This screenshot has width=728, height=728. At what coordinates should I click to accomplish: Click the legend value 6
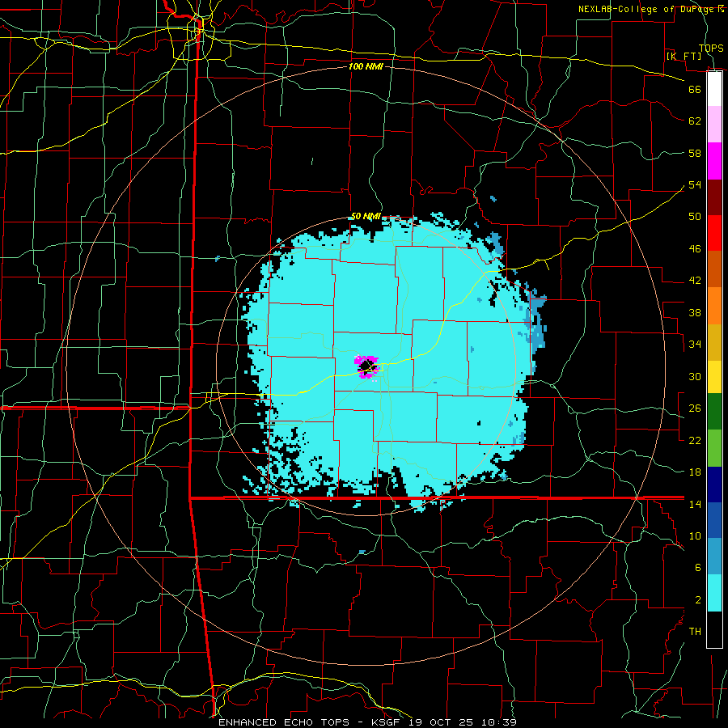[697, 568]
